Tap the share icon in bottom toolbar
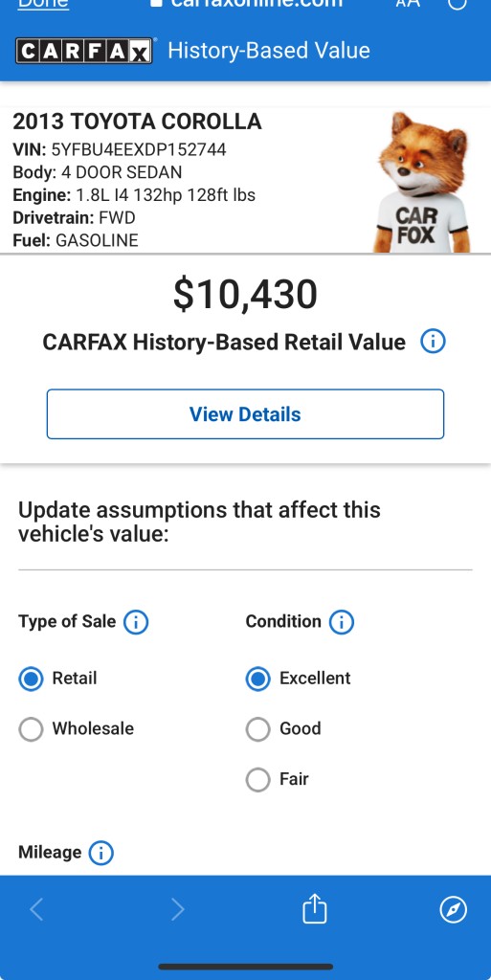Screen dimensions: 491x980 [x=314, y=909]
